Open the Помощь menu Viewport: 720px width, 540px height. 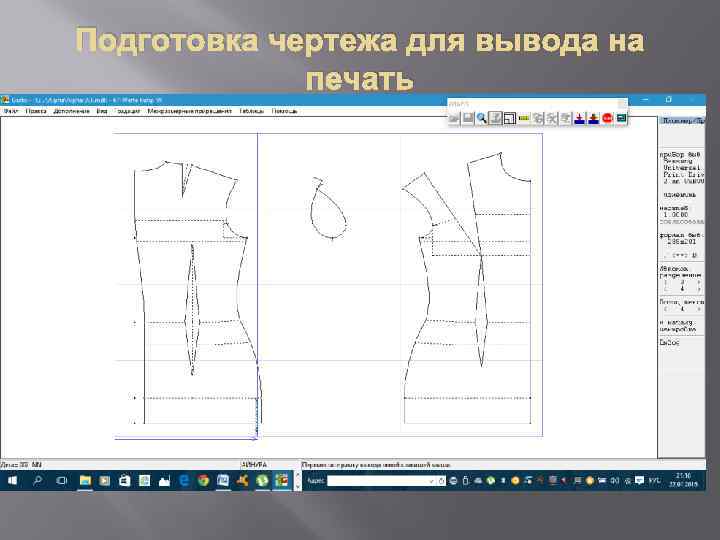tap(284, 111)
